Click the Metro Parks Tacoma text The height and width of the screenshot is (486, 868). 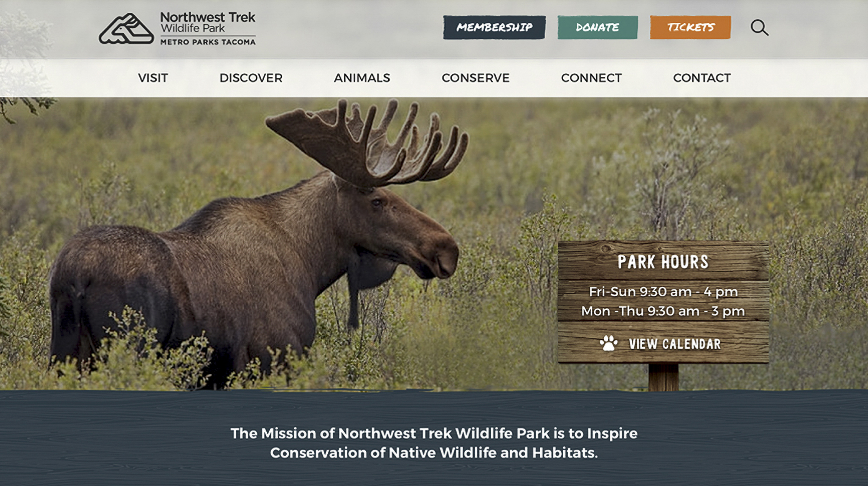point(208,42)
